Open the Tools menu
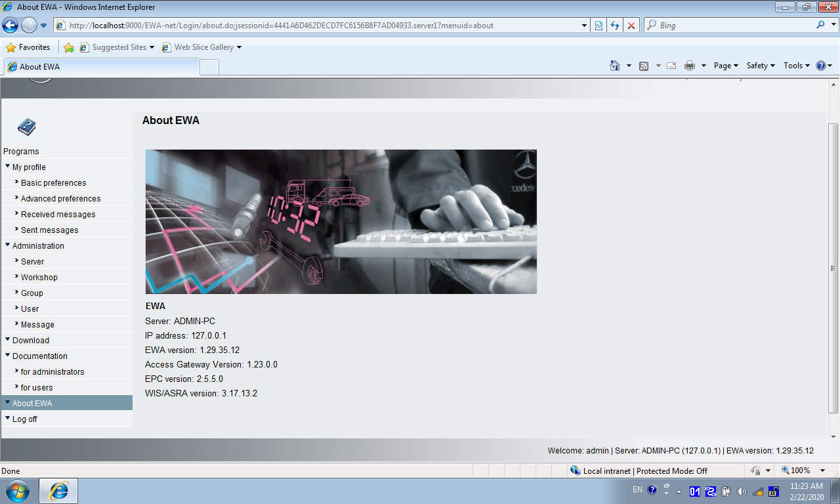The width and height of the screenshot is (840, 504). 797,66
